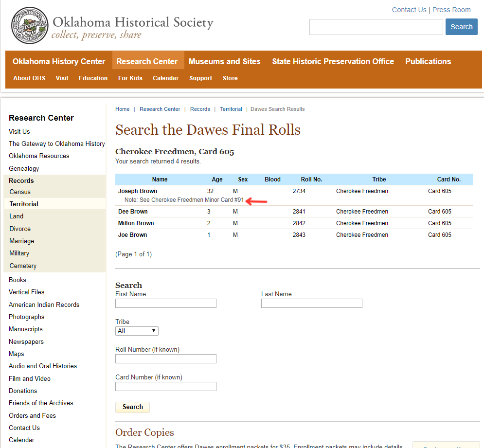The width and height of the screenshot is (484, 448).
Task: Select Territorial in sidebar
Action: point(24,204)
